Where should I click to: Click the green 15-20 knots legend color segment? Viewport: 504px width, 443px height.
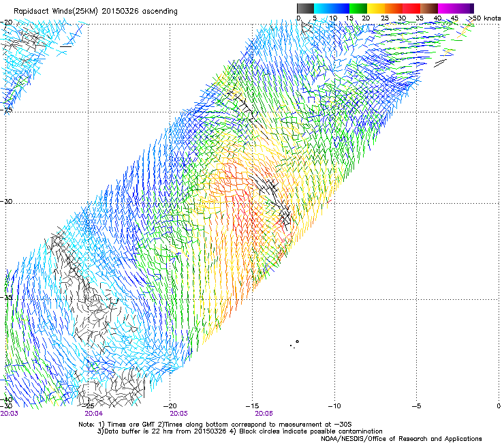[x=358, y=8]
